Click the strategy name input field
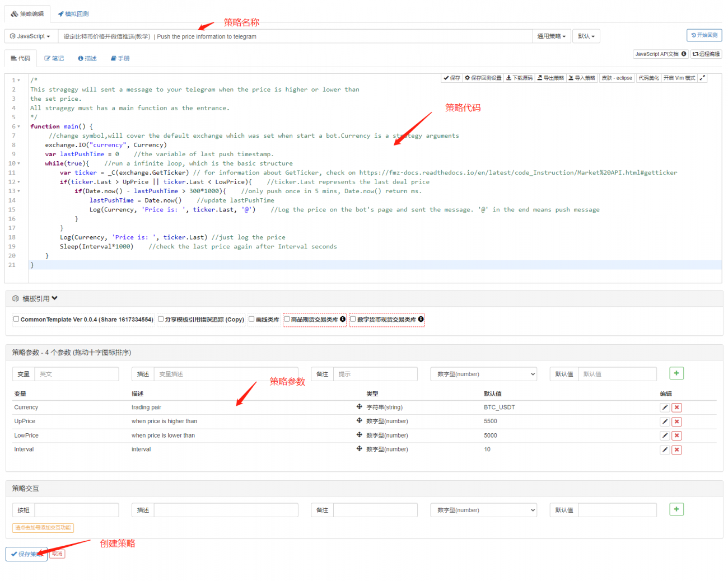728x581 pixels. click(295, 36)
